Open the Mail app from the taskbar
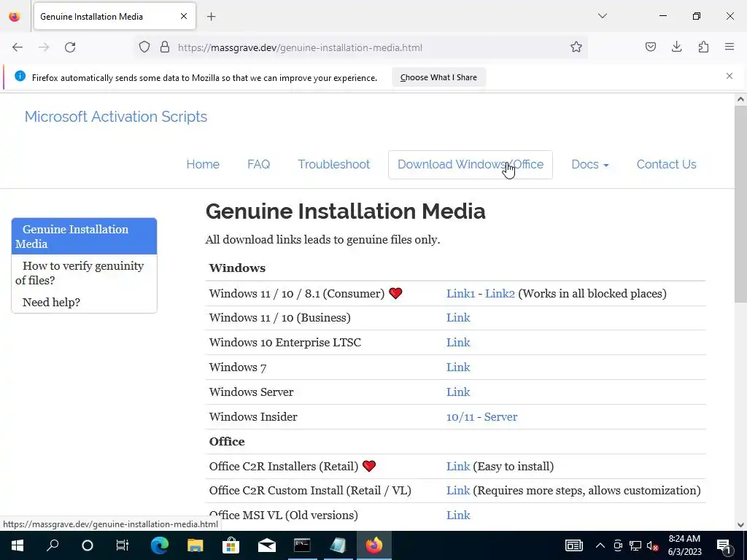Screen dimensions: 747x560 (267, 545)
